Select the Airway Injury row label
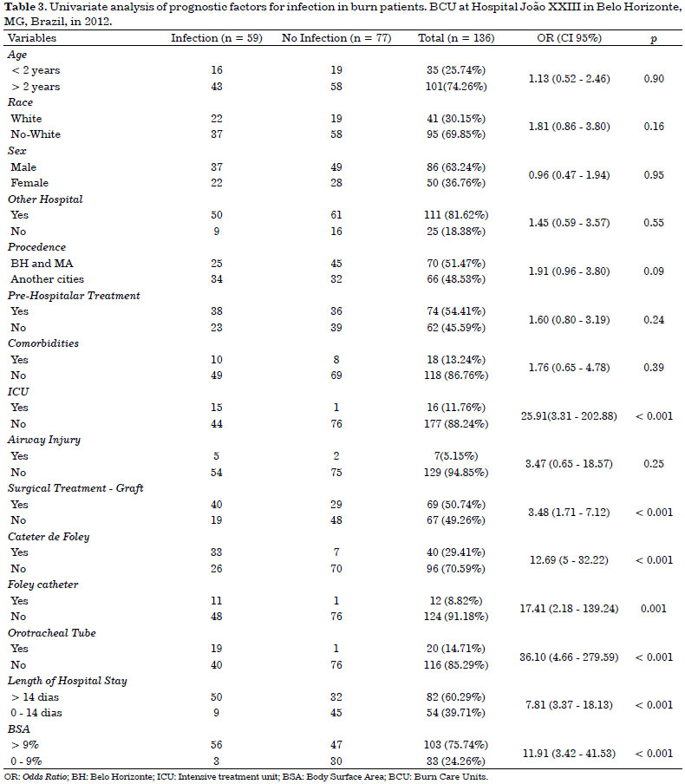This screenshot has height=784, width=685. (44, 440)
